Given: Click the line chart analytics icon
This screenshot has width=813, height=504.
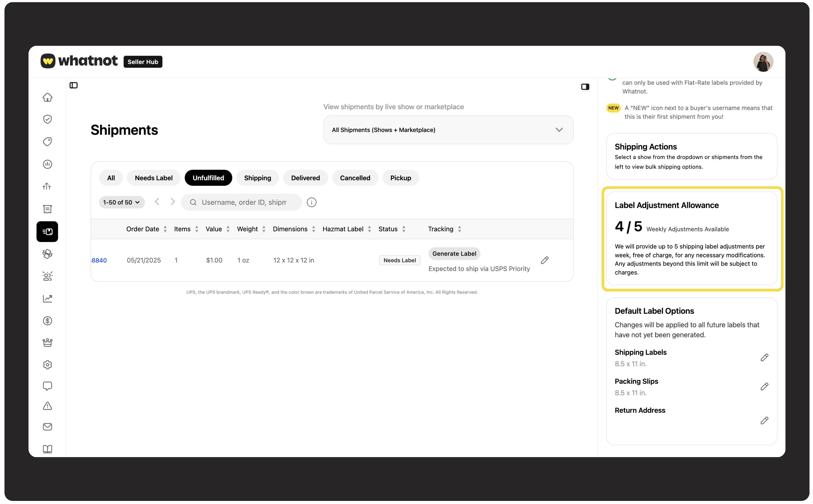Looking at the screenshot, I should [x=47, y=298].
